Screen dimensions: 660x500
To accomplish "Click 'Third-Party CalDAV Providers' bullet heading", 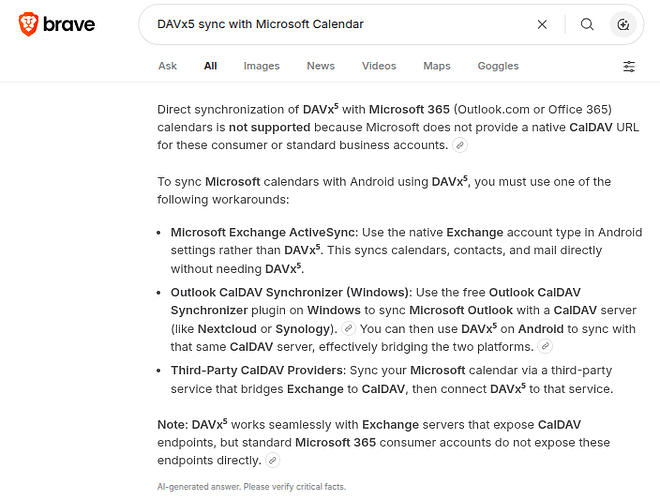I will point(258,370).
